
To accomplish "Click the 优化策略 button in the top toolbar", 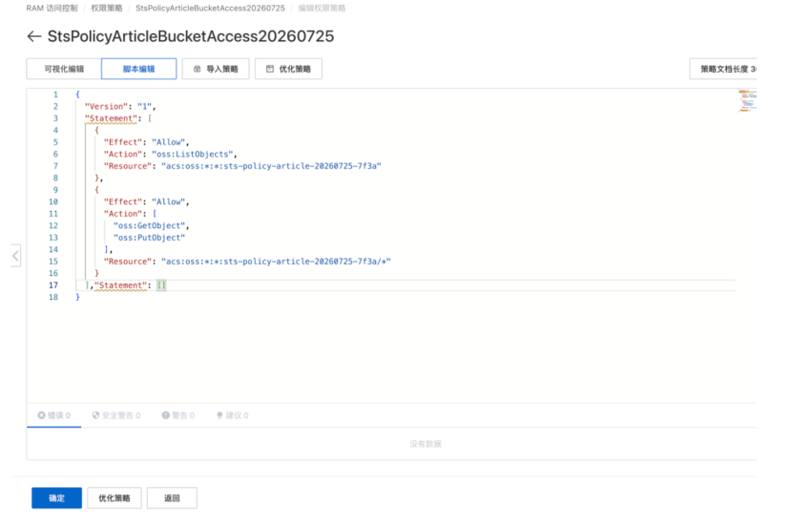I will 288,69.
